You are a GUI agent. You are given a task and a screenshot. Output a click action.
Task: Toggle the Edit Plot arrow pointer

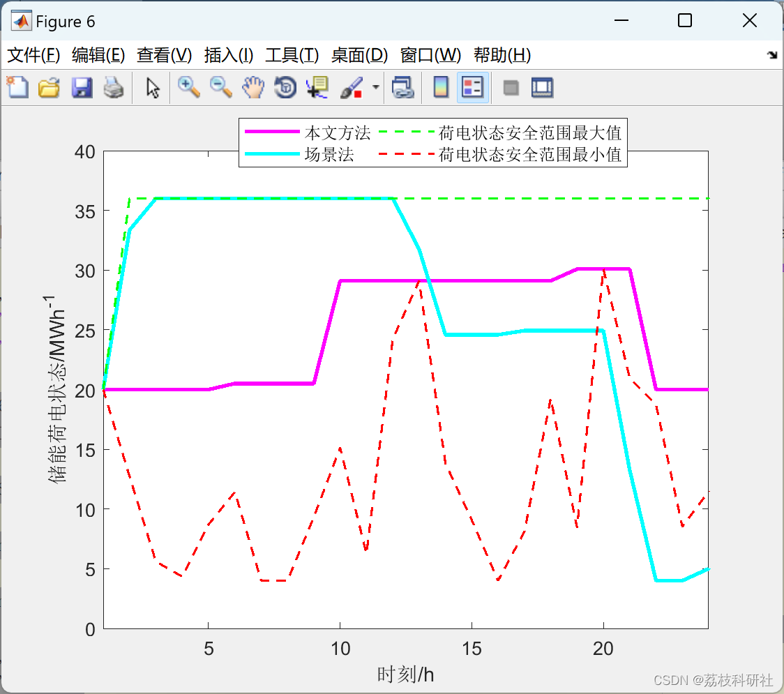[x=153, y=88]
